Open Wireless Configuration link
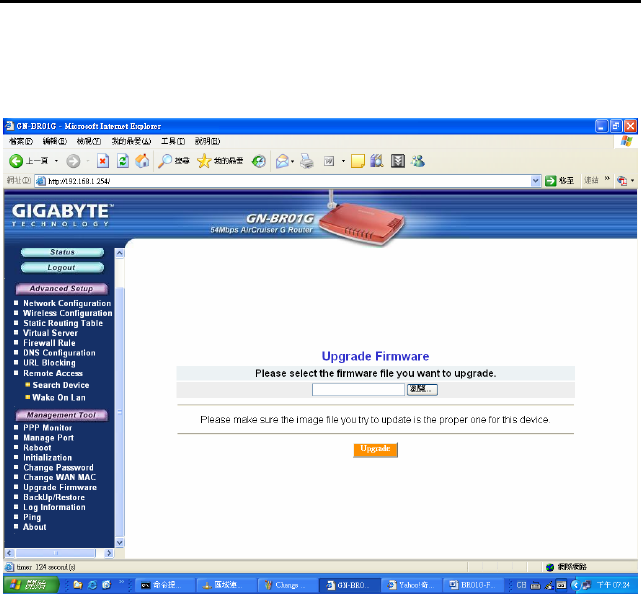641x594 pixels. 67,313
